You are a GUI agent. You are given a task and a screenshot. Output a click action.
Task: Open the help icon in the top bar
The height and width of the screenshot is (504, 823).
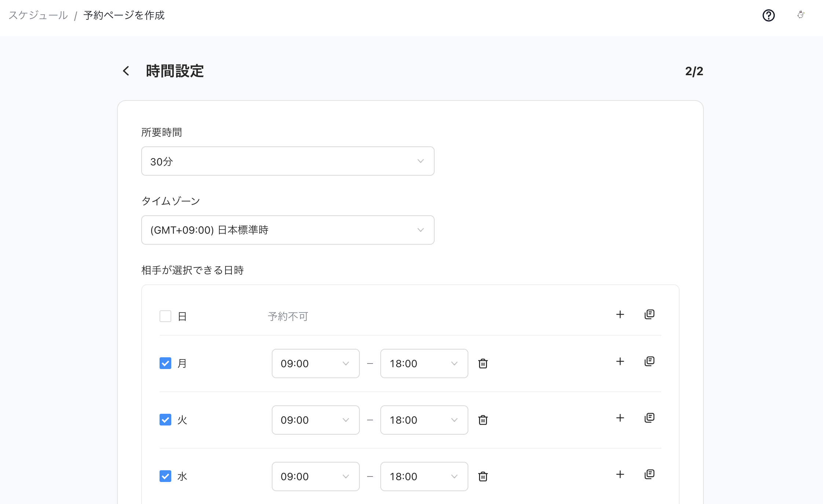point(769,15)
